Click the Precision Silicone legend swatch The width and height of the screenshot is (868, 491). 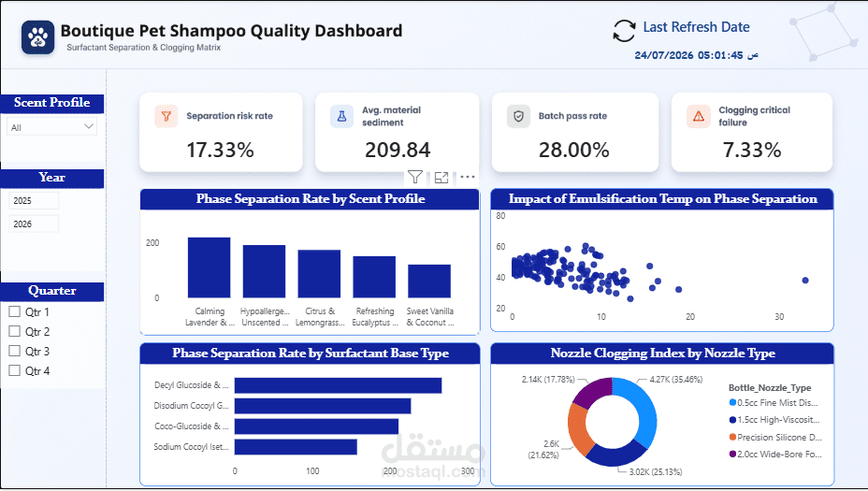[732, 438]
